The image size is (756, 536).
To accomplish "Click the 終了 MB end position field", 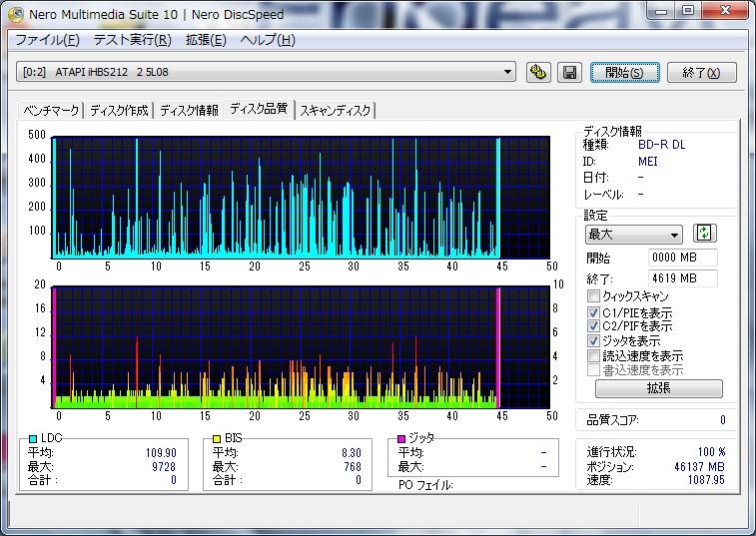I will click(682, 278).
